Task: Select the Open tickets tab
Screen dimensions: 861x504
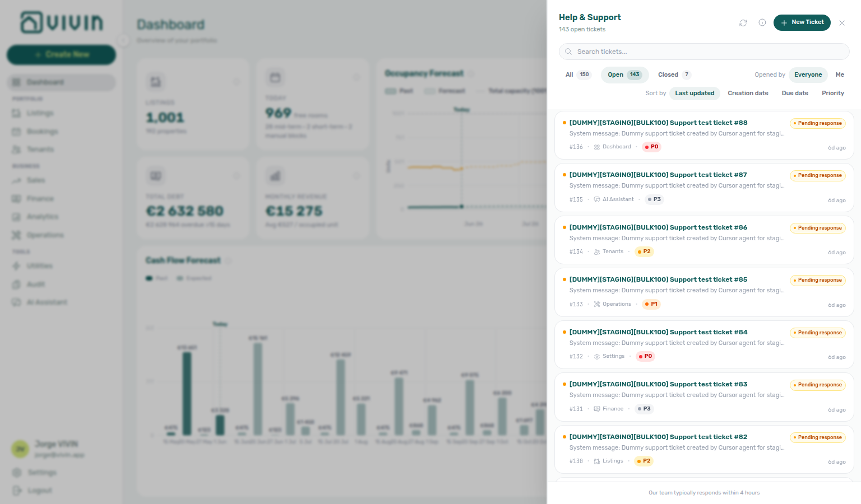Action: (624, 74)
